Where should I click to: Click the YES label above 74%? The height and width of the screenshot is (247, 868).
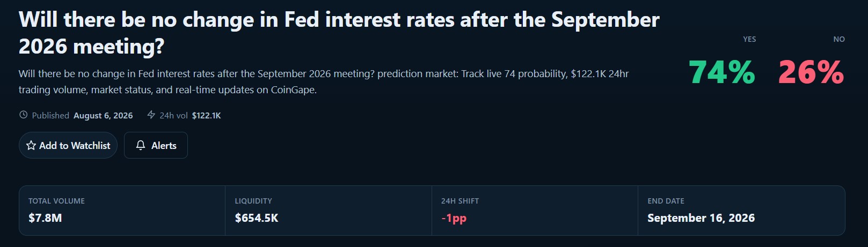point(749,39)
